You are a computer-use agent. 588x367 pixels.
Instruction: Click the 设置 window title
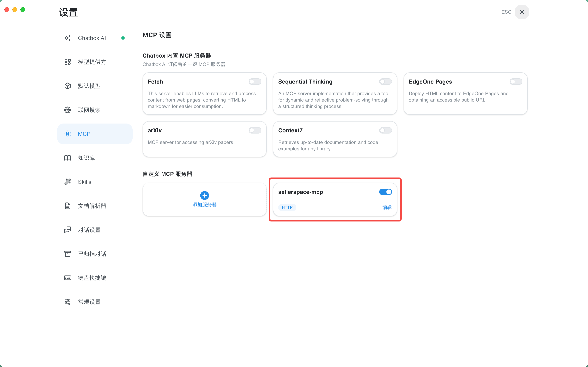click(68, 12)
